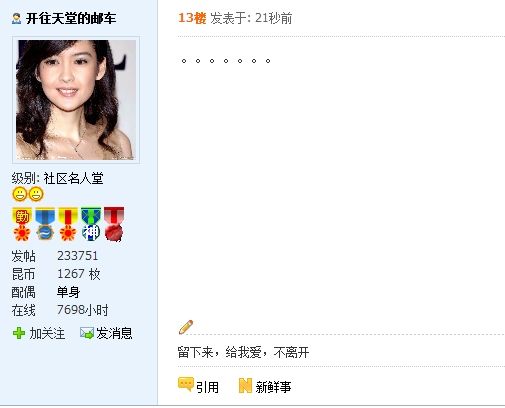Send a message via 发消息
The height and width of the screenshot is (408, 505).
[114, 333]
